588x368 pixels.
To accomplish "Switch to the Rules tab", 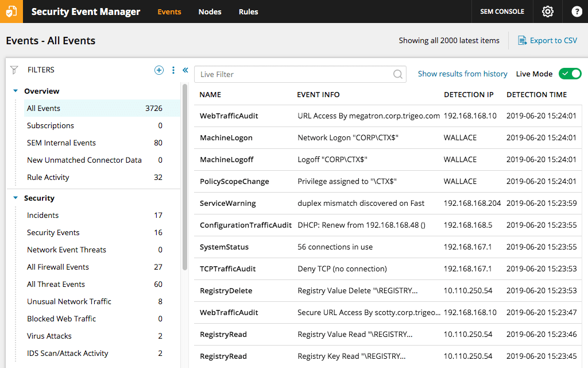I will tap(248, 11).
